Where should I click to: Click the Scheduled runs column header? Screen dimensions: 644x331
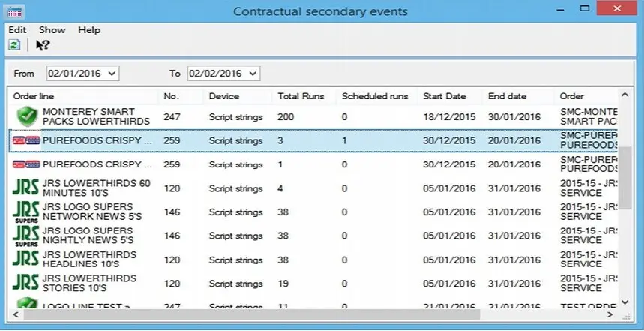coord(374,96)
